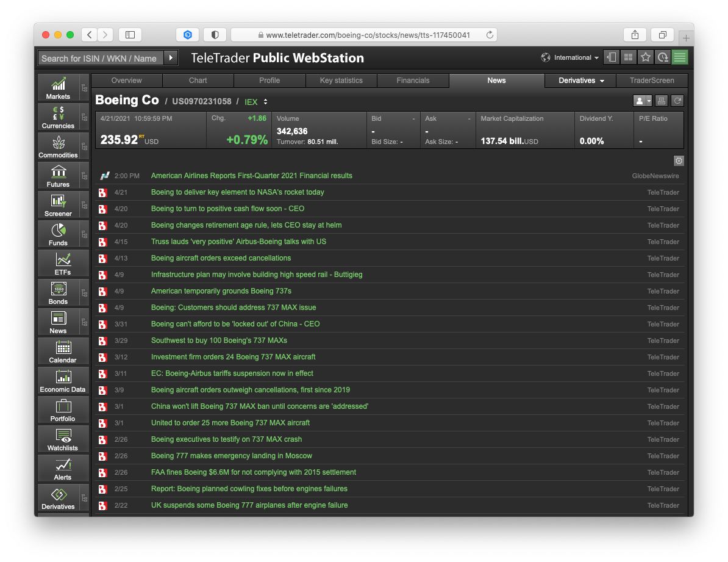The height and width of the screenshot is (562, 728).
Task: Open the Derivatives sidebar section
Action: pyautogui.click(x=58, y=498)
